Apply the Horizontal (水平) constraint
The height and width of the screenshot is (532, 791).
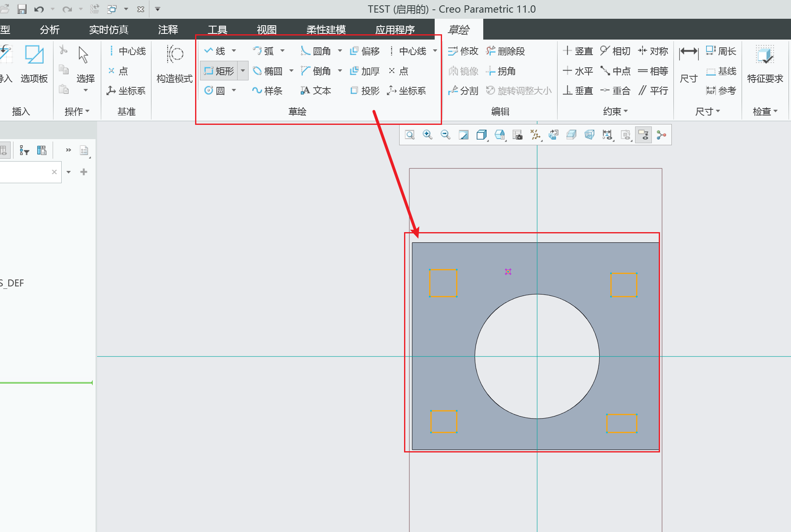[578, 71]
